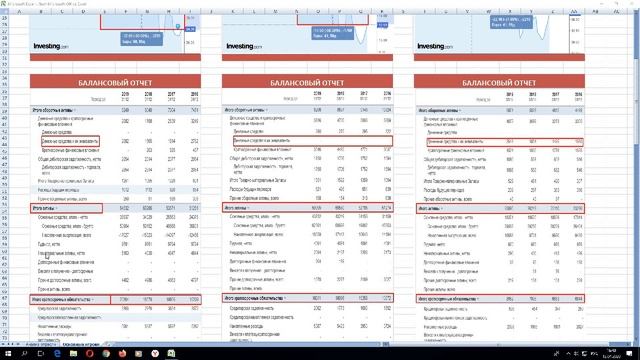Click Начисленные расходы in right table
Image resolution: width=640 pixels, height=360 pixels.
[x=441, y=327]
